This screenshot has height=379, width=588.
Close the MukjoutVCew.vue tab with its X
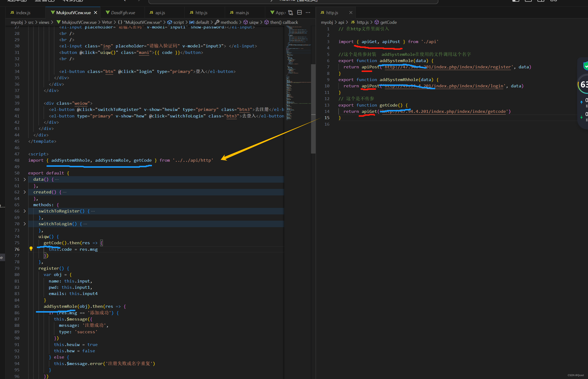pos(96,13)
